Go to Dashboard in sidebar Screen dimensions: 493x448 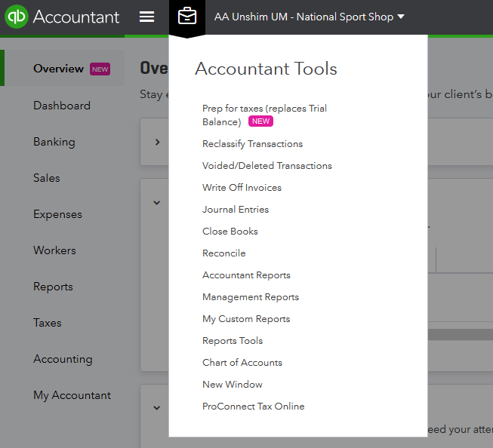pos(62,106)
